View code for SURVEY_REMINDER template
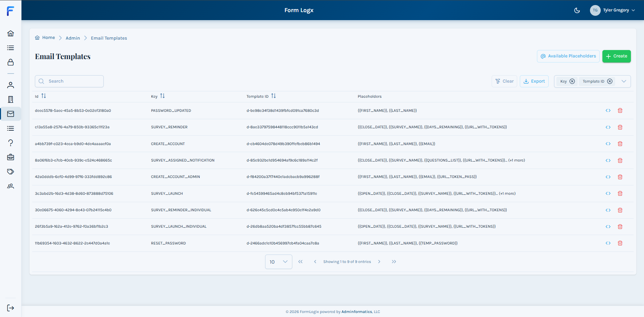Screen dimensions: 644x317 pos(608,127)
